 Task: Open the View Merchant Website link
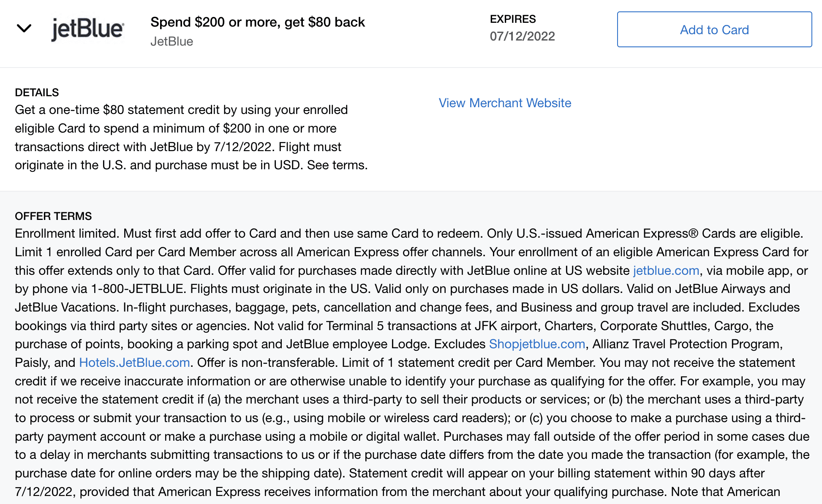click(x=505, y=103)
